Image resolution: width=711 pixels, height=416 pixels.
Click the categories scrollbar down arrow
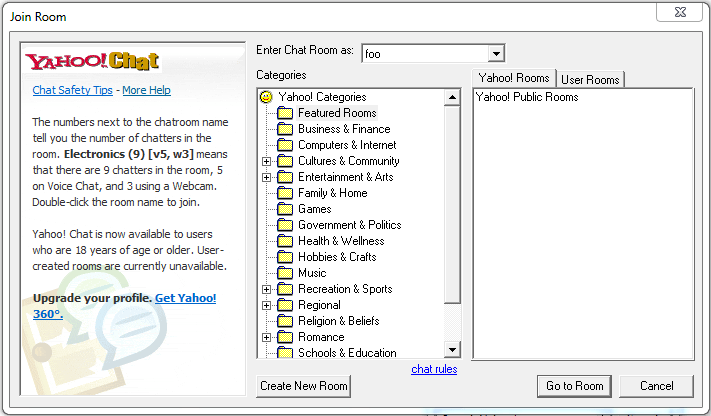[452, 350]
